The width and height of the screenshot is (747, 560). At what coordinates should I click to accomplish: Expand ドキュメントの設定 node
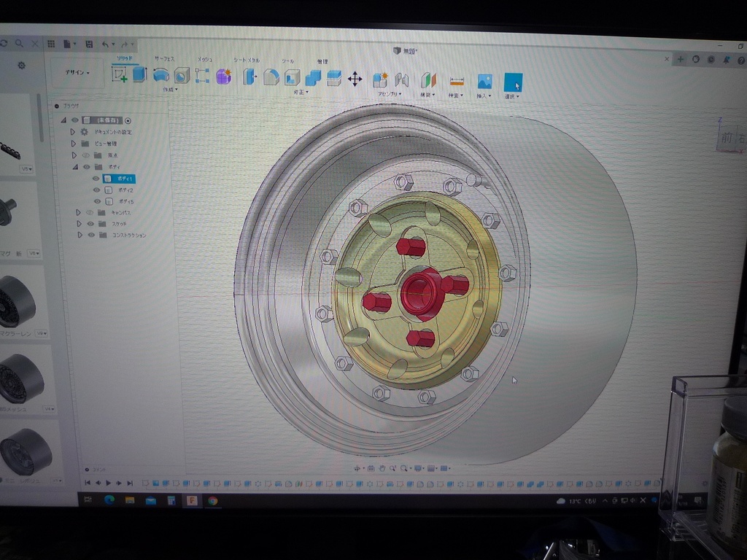click(72, 132)
